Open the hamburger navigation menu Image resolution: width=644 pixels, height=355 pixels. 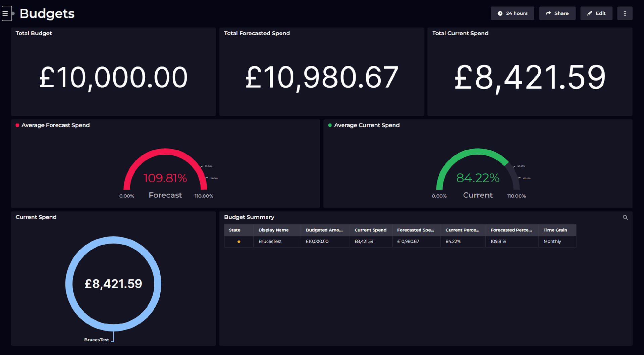point(7,13)
